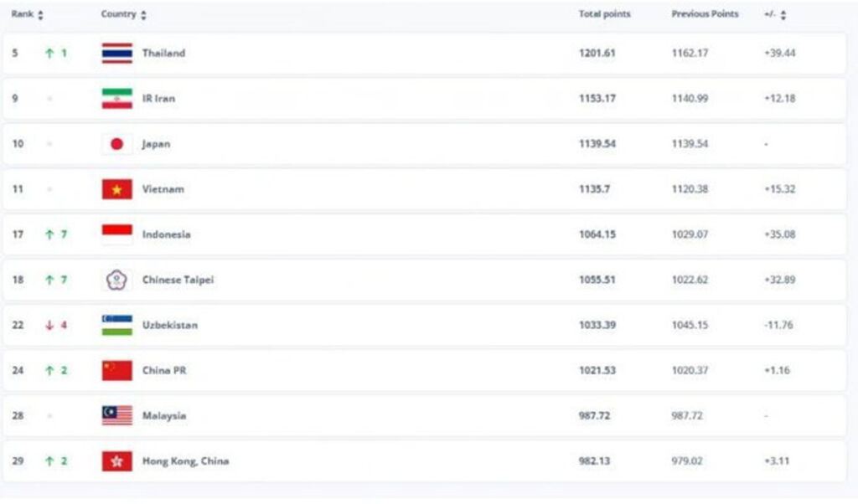Click Uzbekistan's red down arrow indicator
Screen dimensions: 858x504
pyautogui.click(x=49, y=326)
